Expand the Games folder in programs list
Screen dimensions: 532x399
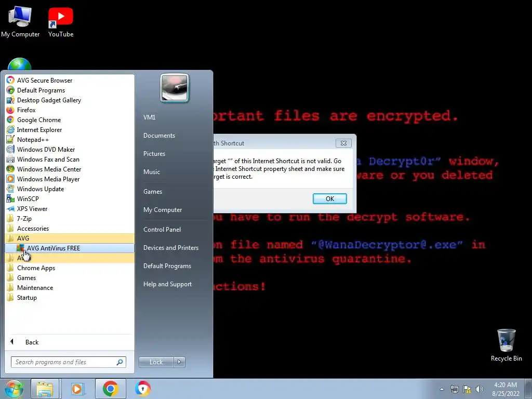coord(70,277)
